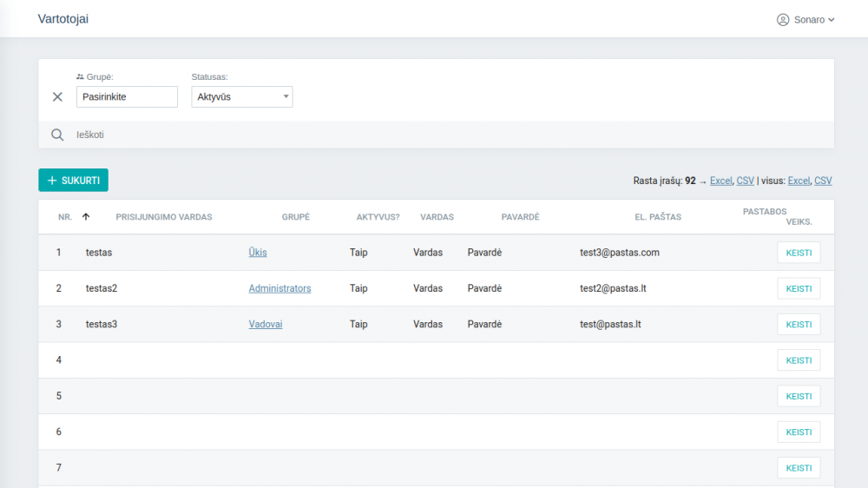Click Keisti button for user testas2
Image resolution: width=868 pixels, height=488 pixels.
pyautogui.click(x=799, y=288)
